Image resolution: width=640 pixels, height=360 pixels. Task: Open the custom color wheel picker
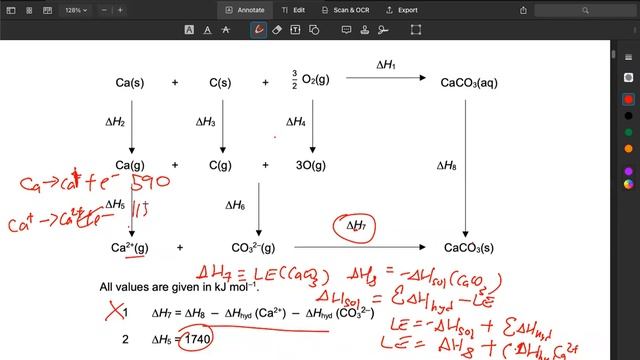pos(629,184)
